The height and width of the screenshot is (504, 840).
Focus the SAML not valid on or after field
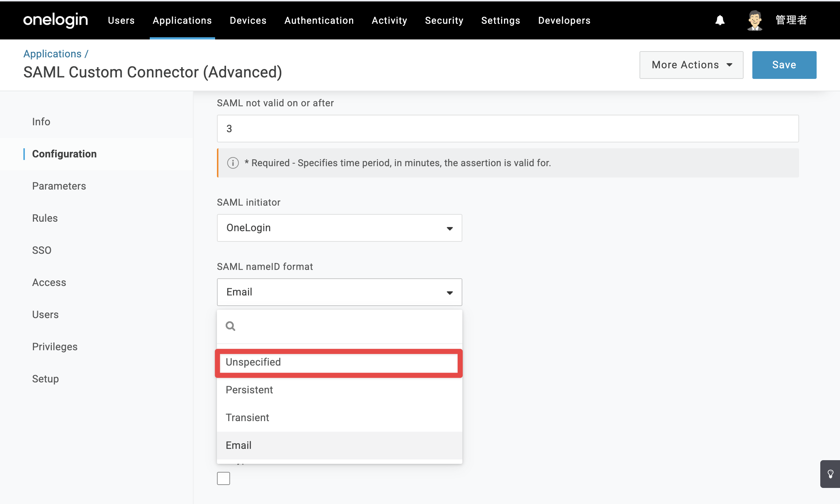click(508, 129)
